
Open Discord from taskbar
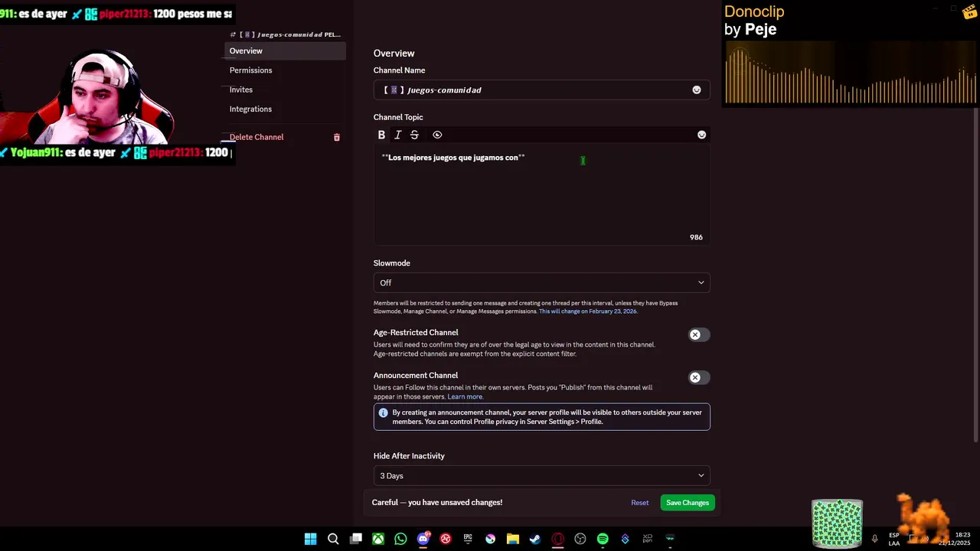[x=423, y=539]
